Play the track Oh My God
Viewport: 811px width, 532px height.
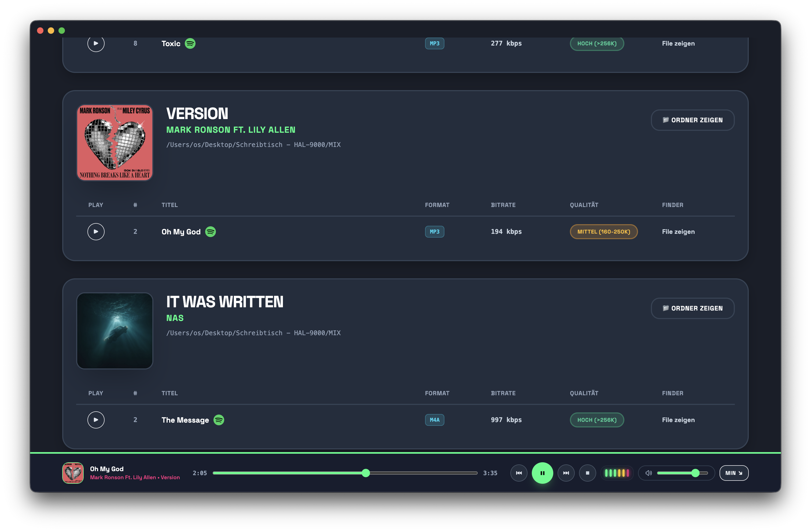[96, 232]
